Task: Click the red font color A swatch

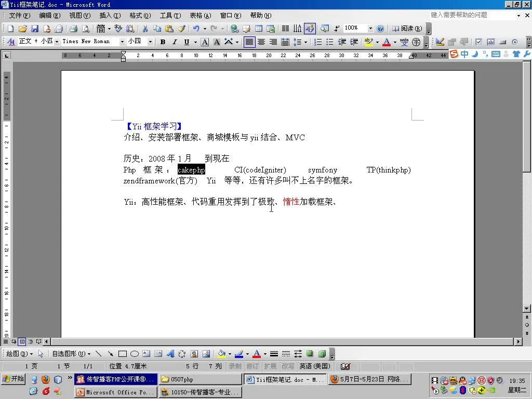Action: [386, 42]
